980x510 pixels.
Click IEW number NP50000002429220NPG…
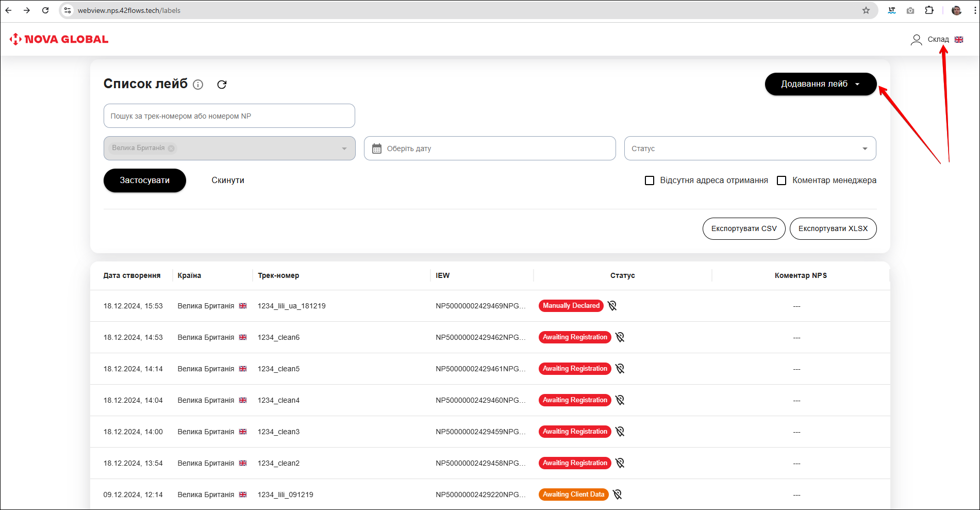(x=480, y=495)
